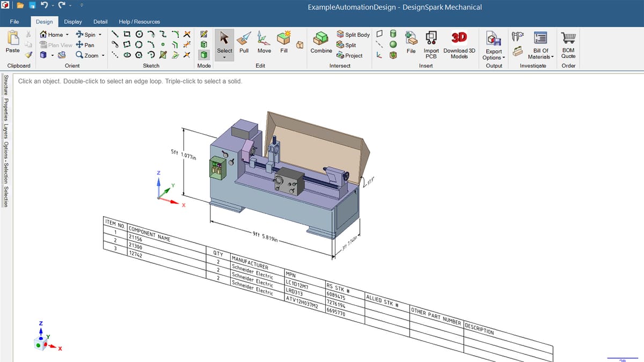
Task: Open the Redo history dropdown arrow
Action: (70, 6)
